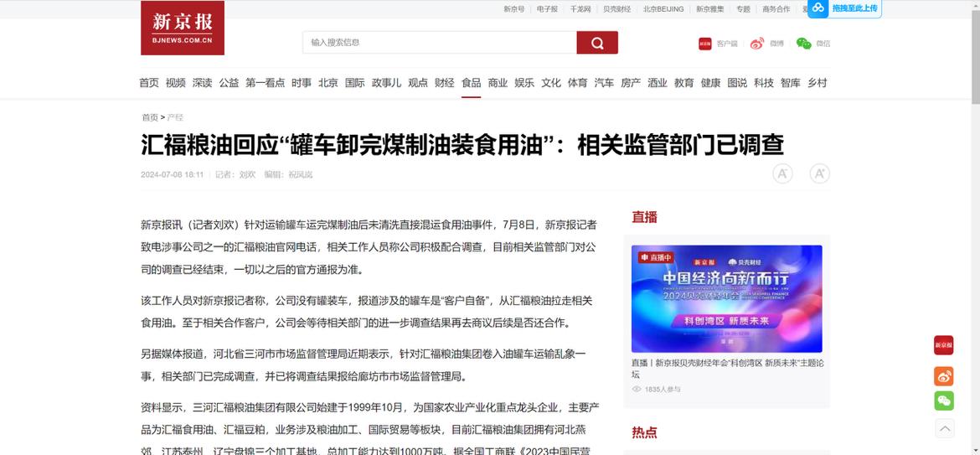Screen dimensions: 980x455
Task: Click the floating red 新京报 app icon
Action: pos(944,345)
